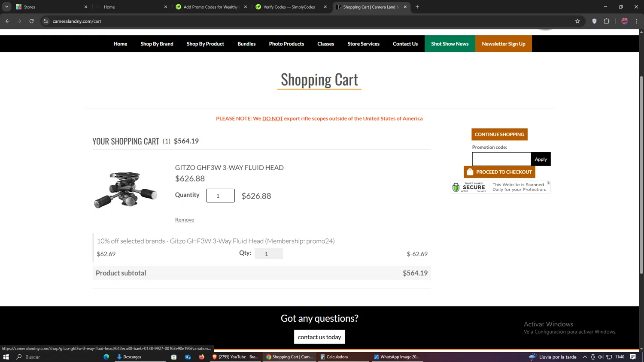
Task: Close the Stores tab
Action: click(85, 7)
